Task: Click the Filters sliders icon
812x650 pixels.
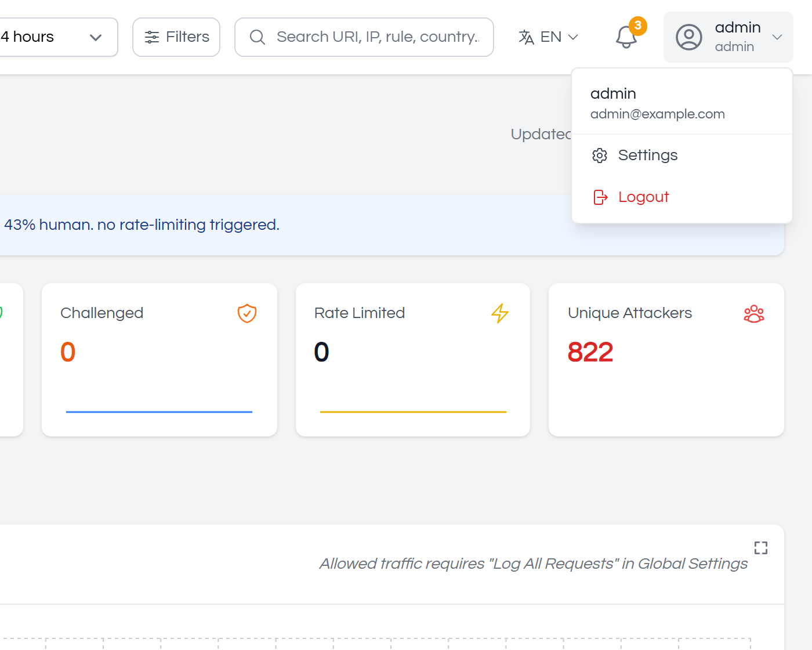Action: 152,37
